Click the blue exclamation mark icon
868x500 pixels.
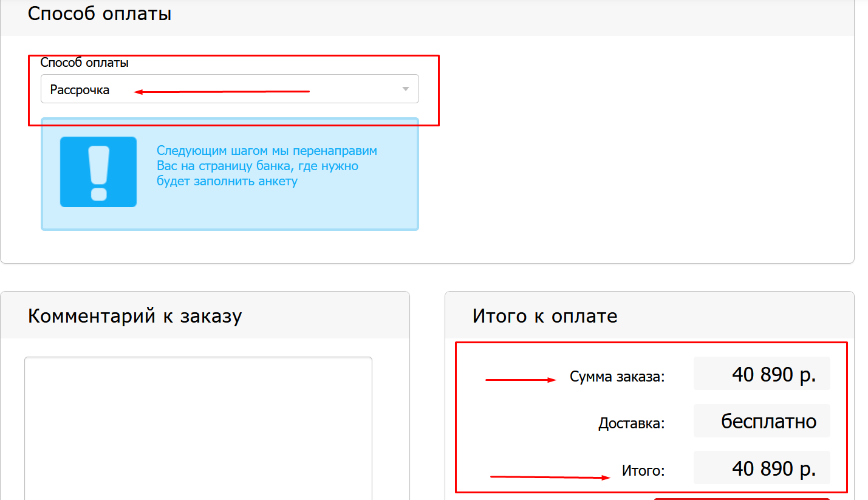98,172
